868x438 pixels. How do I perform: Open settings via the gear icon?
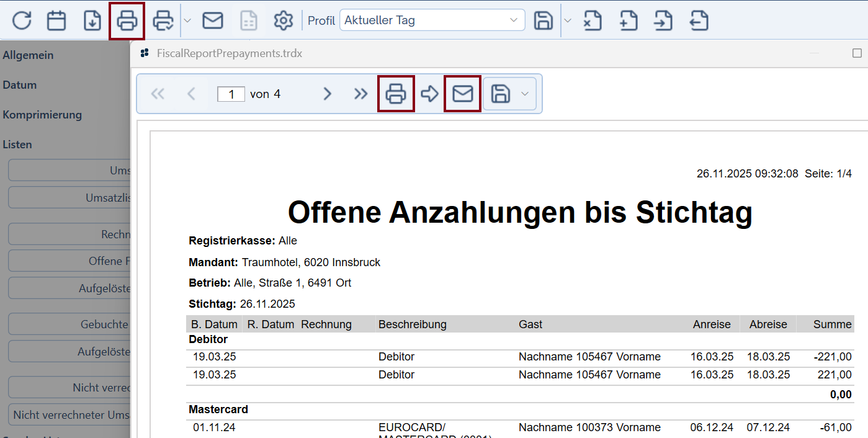tap(283, 20)
